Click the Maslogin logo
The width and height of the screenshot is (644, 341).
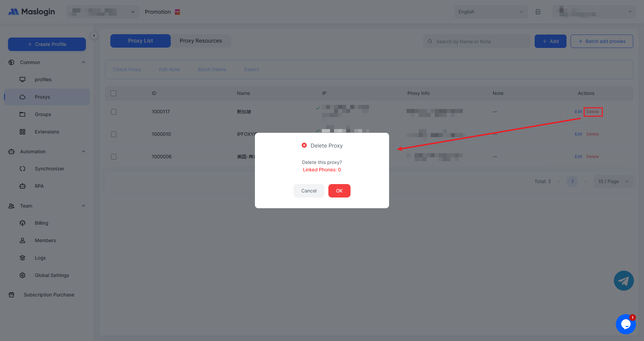coord(32,12)
